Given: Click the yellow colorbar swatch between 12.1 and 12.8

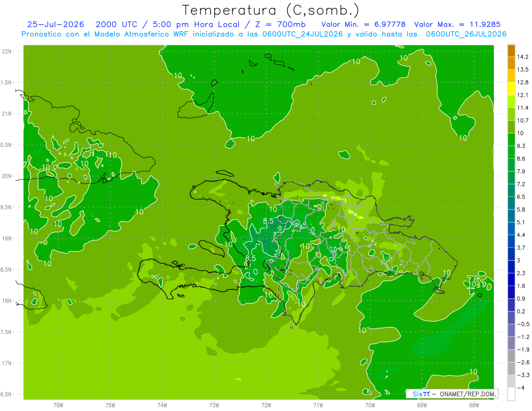Looking at the screenshot, I should (511, 89).
